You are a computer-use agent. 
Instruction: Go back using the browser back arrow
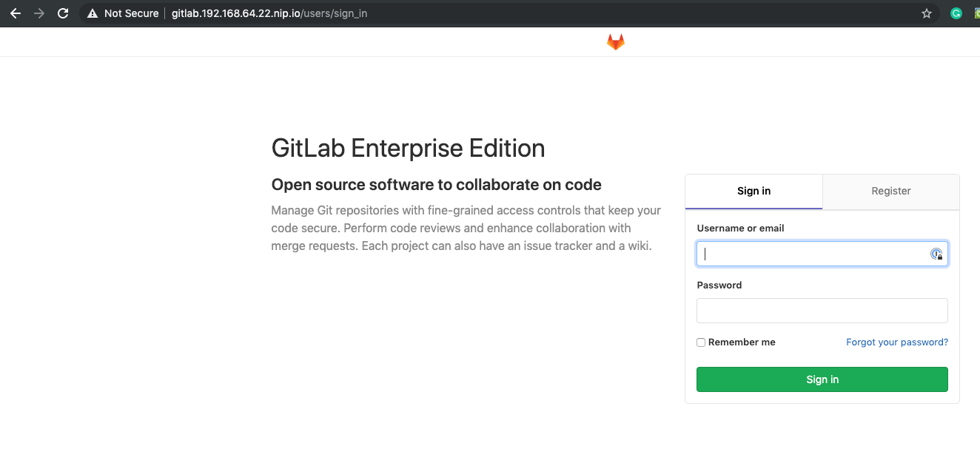click(15, 13)
